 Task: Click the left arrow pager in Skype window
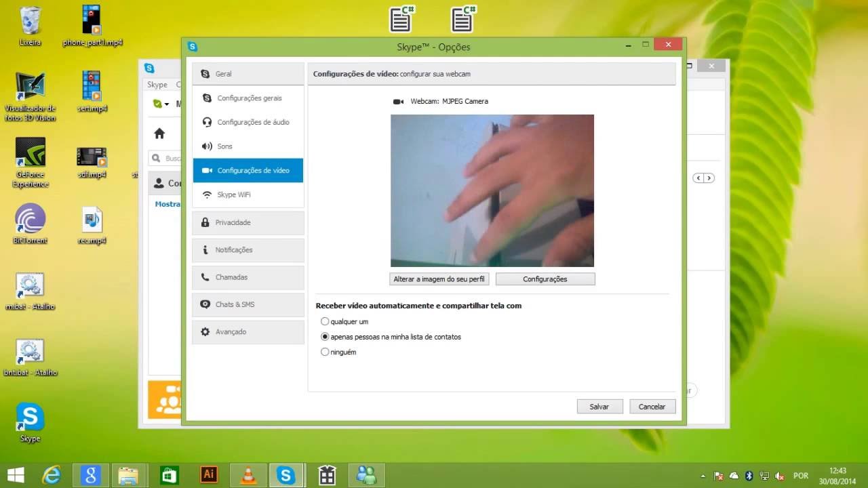698,178
